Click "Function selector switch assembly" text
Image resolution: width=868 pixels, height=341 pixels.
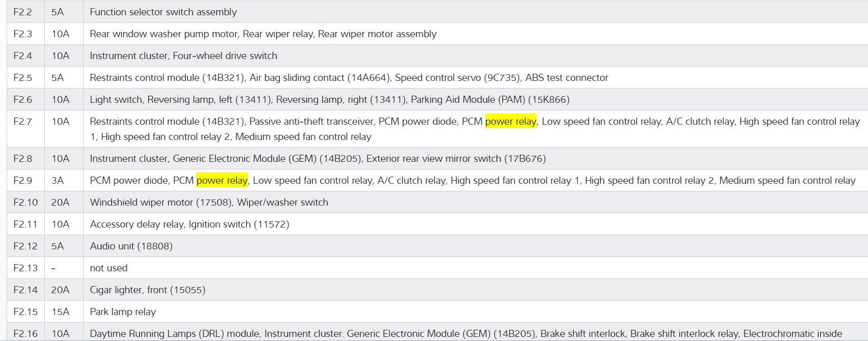pos(163,12)
